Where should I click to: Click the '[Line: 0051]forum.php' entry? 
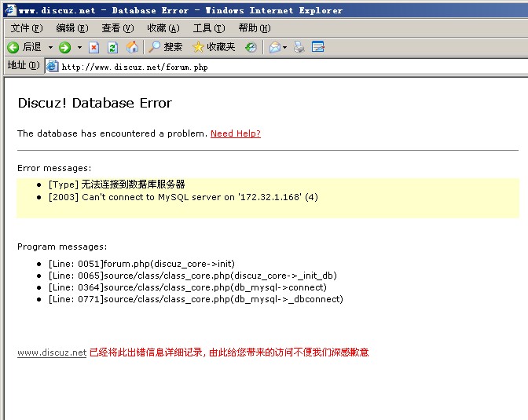point(141,264)
